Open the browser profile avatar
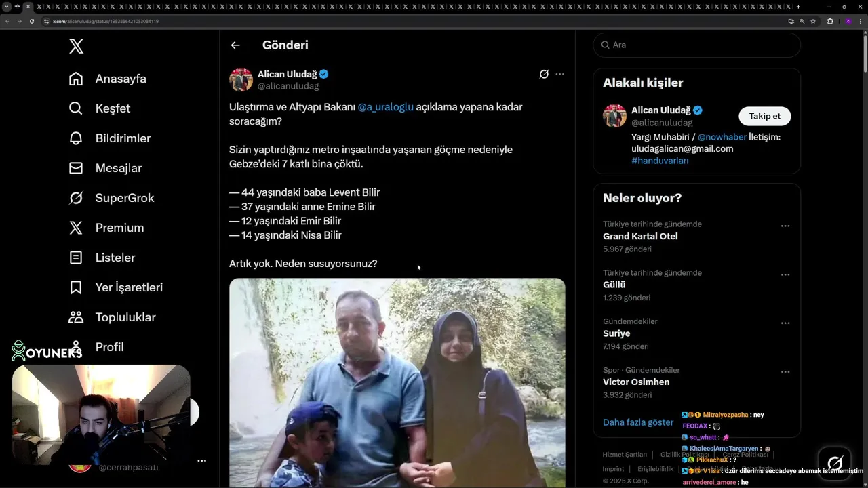 [x=848, y=21]
